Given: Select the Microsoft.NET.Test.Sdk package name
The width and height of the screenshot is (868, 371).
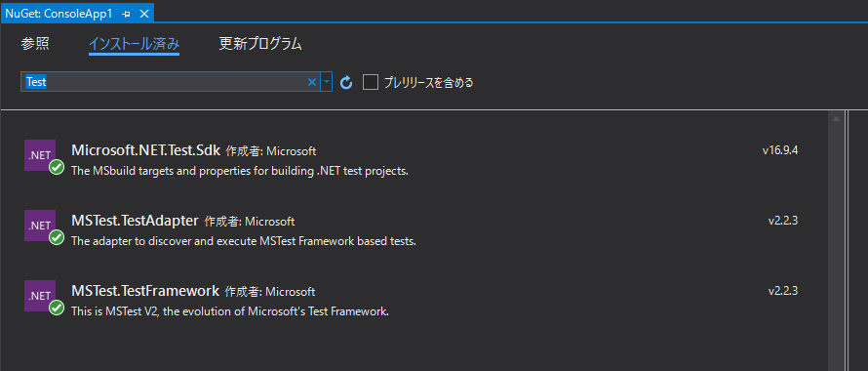Looking at the screenshot, I should click(x=146, y=150).
